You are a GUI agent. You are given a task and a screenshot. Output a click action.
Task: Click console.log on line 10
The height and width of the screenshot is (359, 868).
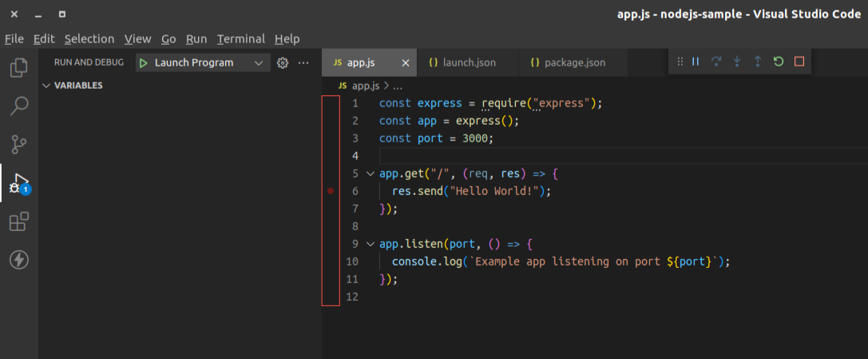(x=426, y=261)
